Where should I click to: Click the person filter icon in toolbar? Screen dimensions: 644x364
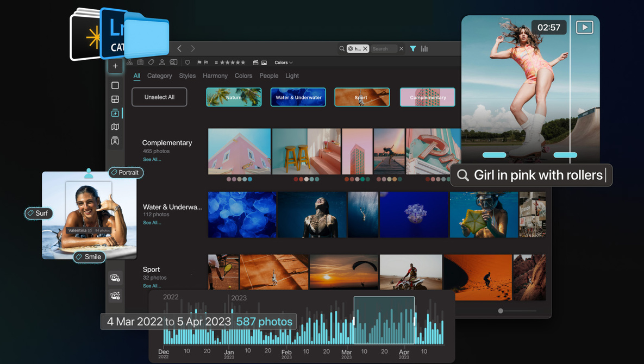pyautogui.click(x=162, y=62)
